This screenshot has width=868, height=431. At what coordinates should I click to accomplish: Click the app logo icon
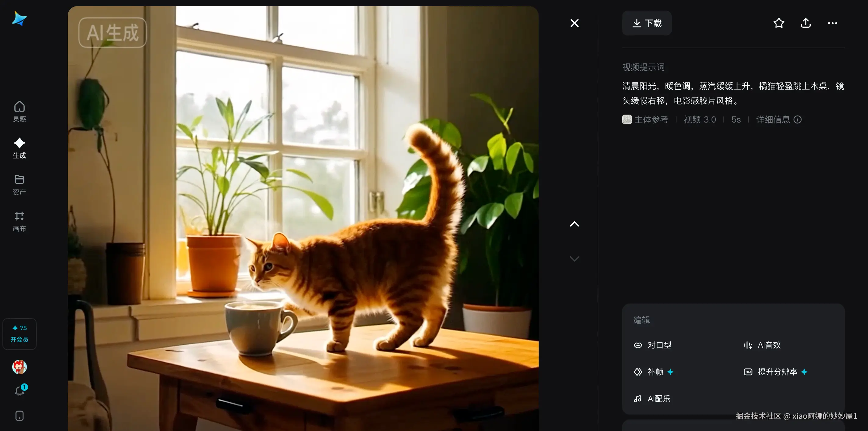pyautogui.click(x=19, y=18)
